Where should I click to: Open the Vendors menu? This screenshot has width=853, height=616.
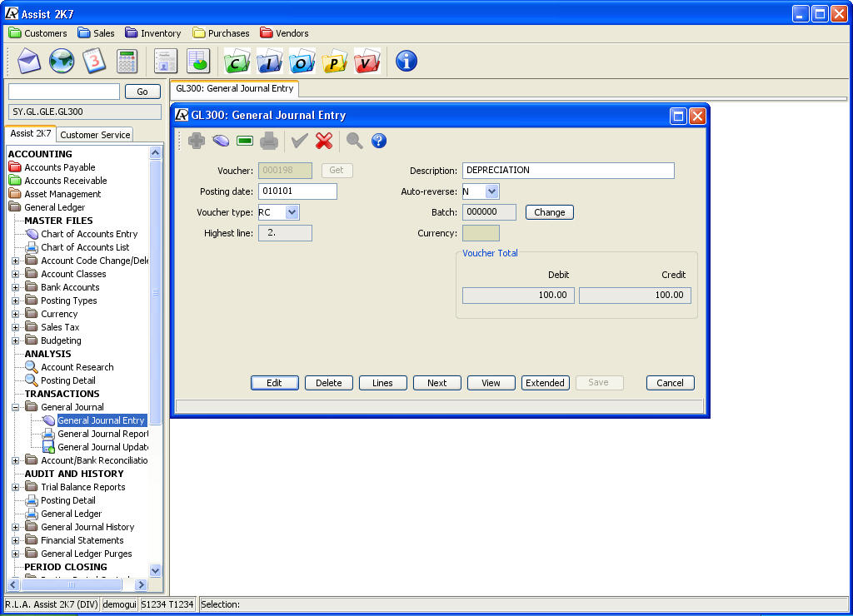point(284,33)
